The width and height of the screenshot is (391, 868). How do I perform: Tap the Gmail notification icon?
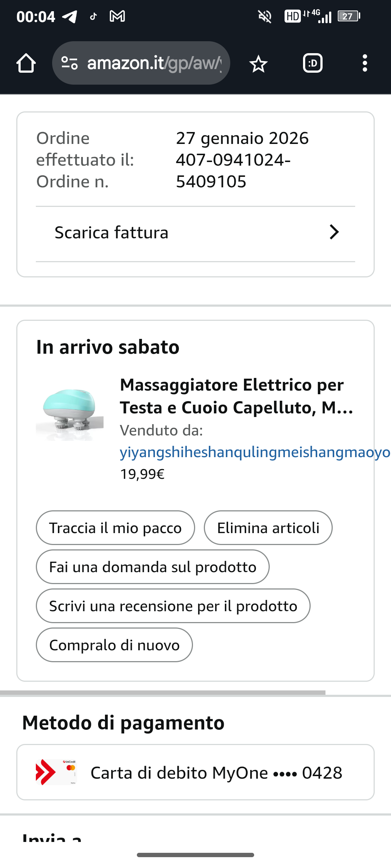point(117,16)
